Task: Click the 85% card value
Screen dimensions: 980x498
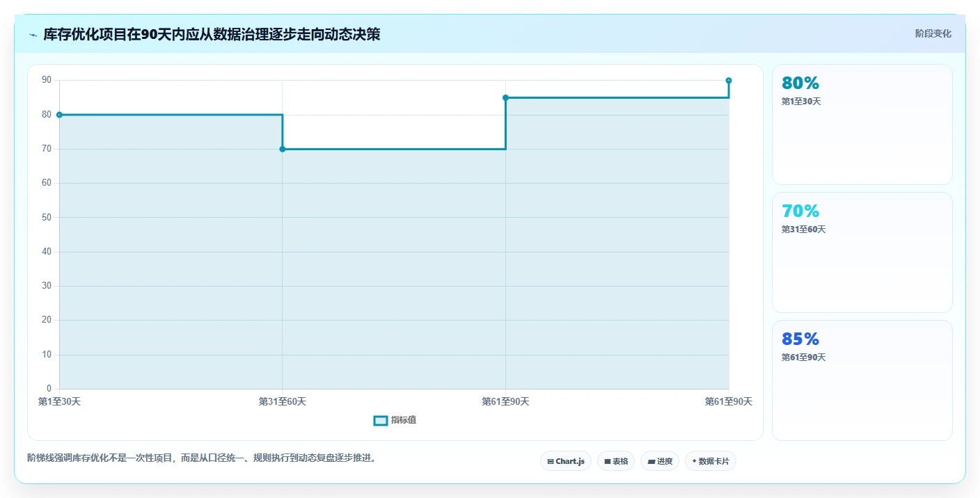Action: [x=800, y=339]
